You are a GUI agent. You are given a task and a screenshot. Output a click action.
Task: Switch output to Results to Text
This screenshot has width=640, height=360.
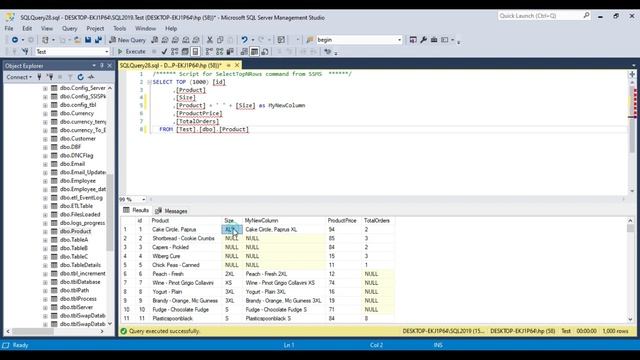[x=244, y=51]
